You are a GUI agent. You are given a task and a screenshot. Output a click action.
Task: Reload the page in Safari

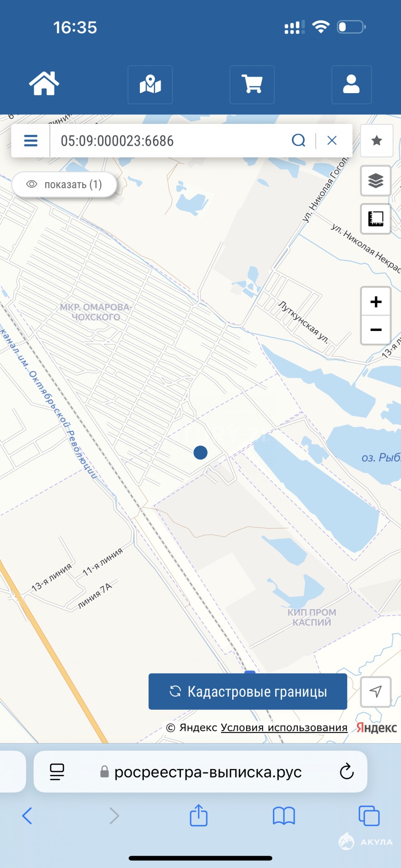coord(347,772)
